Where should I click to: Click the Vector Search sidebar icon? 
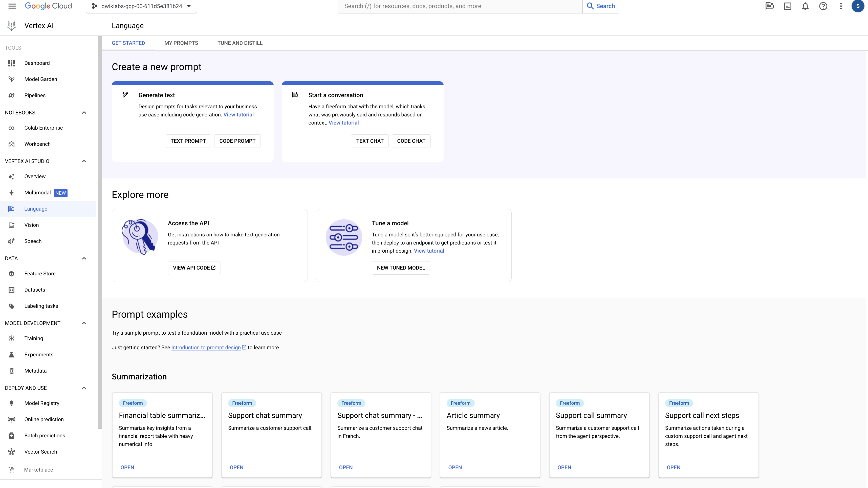coord(11,452)
